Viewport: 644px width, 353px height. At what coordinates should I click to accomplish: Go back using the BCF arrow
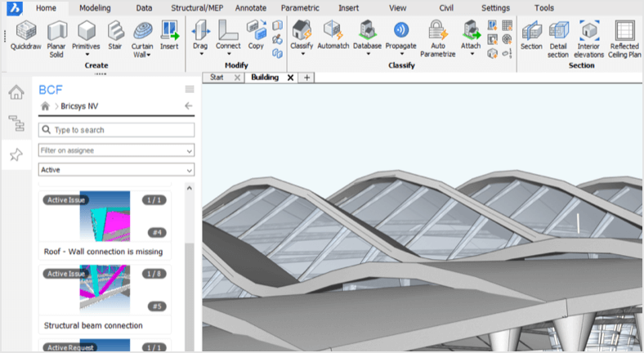189,106
